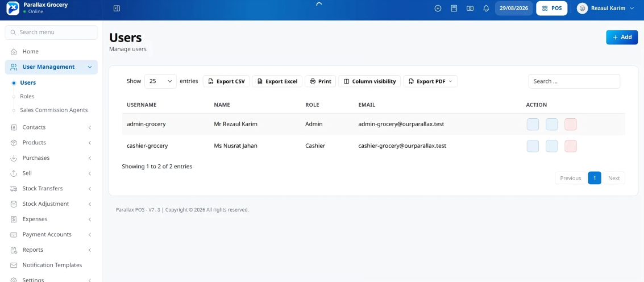Screen dimensions: 644x282
Task: Click the Export CSV button
Action: (226, 81)
